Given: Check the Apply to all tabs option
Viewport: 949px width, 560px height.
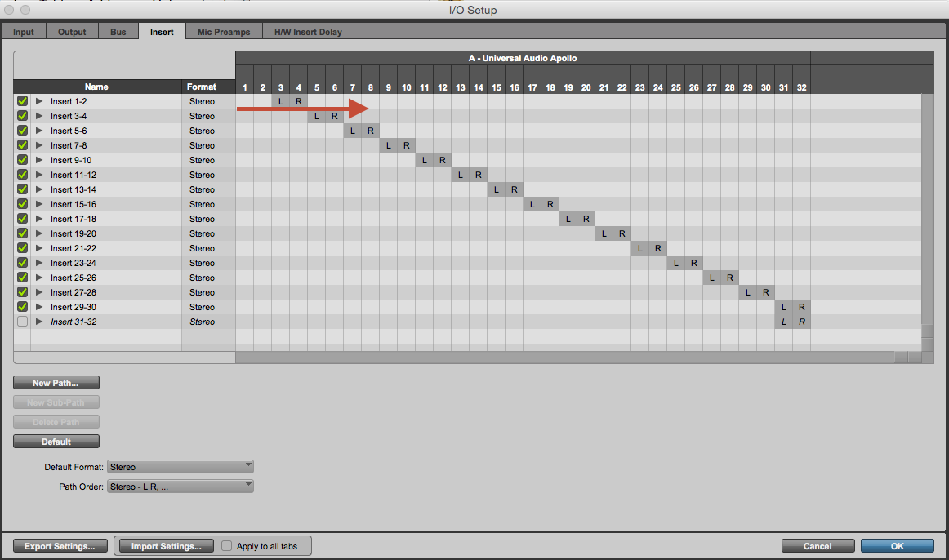Looking at the screenshot, I should (226, 545).
